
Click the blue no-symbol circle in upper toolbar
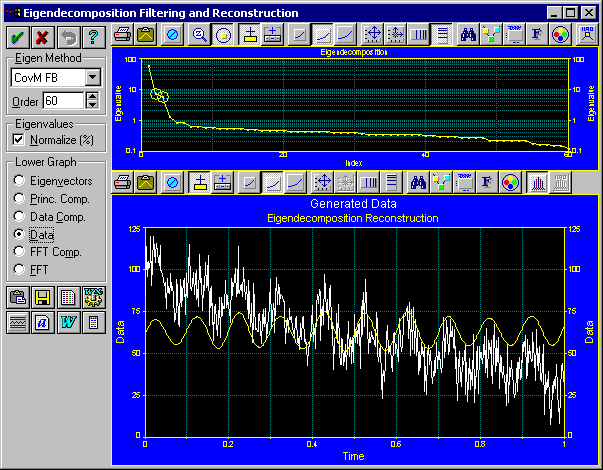point(173,35)
